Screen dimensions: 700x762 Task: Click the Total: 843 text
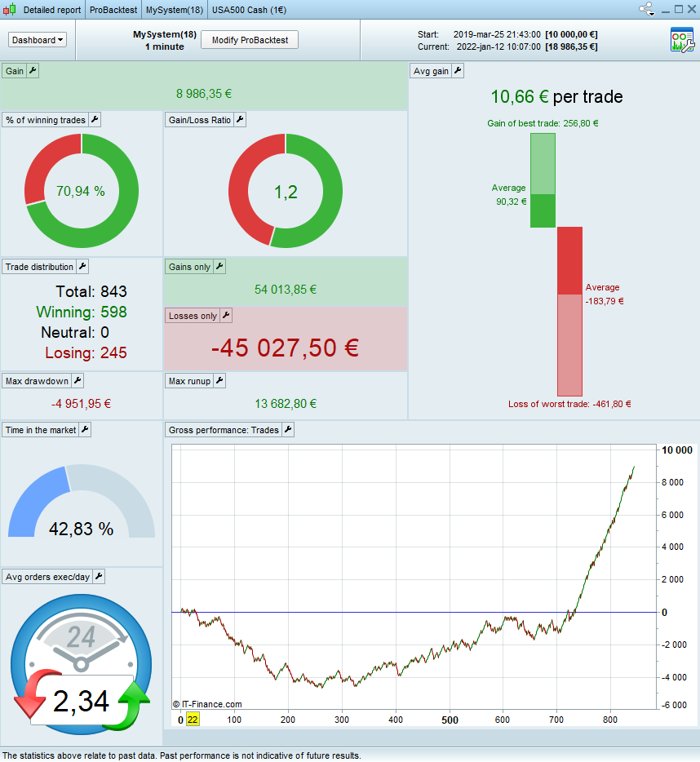91,291
